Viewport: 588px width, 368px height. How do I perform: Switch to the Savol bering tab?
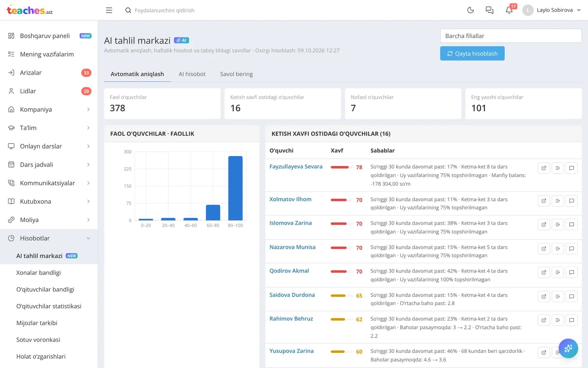[x=236, y=74]
